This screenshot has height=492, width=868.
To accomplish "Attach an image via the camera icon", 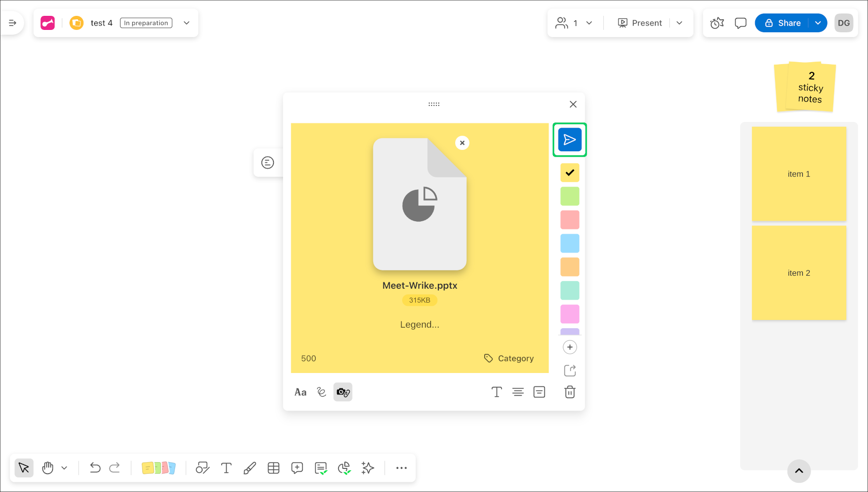I will [342, 392].
